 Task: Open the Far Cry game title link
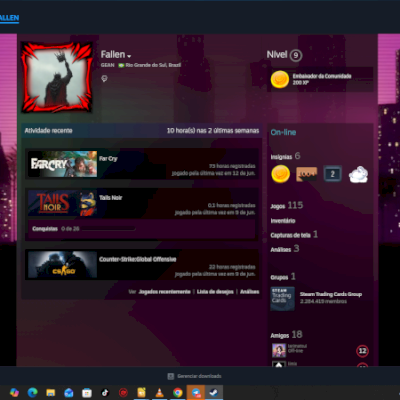coord(108,159)
